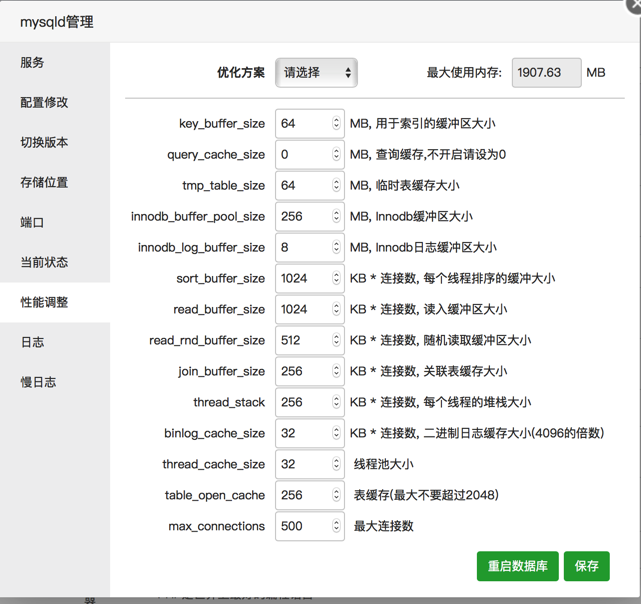Image resolution: width=641 pixels, height=604 pixels.
Task: Focus the max_connections input field
Action: (x=310, y=526)
